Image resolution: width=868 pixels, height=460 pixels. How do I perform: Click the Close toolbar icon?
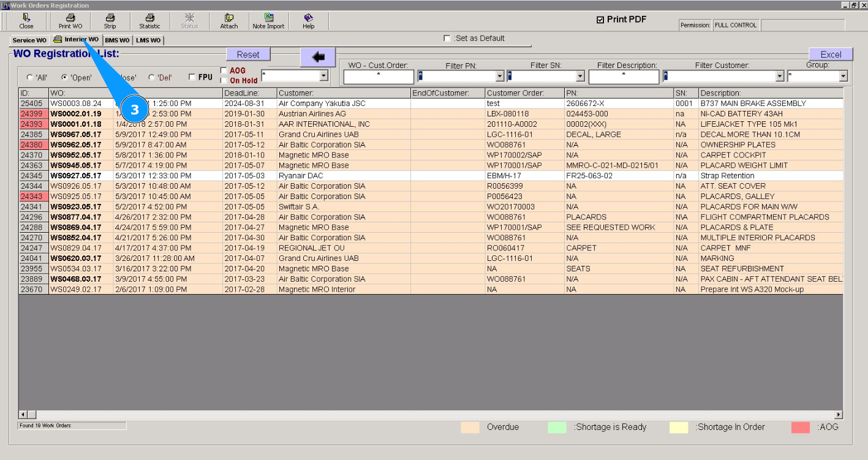26,18
